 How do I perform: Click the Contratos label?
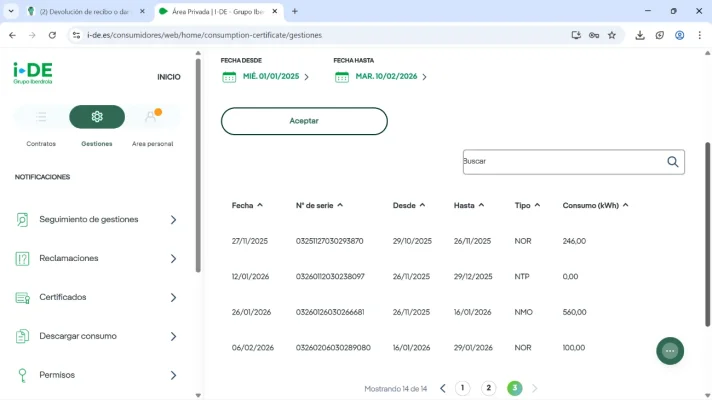click(x=41, y=144)
